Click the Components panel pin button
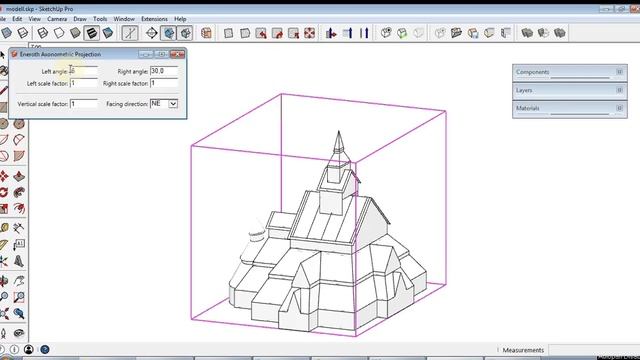640x360 pixels. 619,72
